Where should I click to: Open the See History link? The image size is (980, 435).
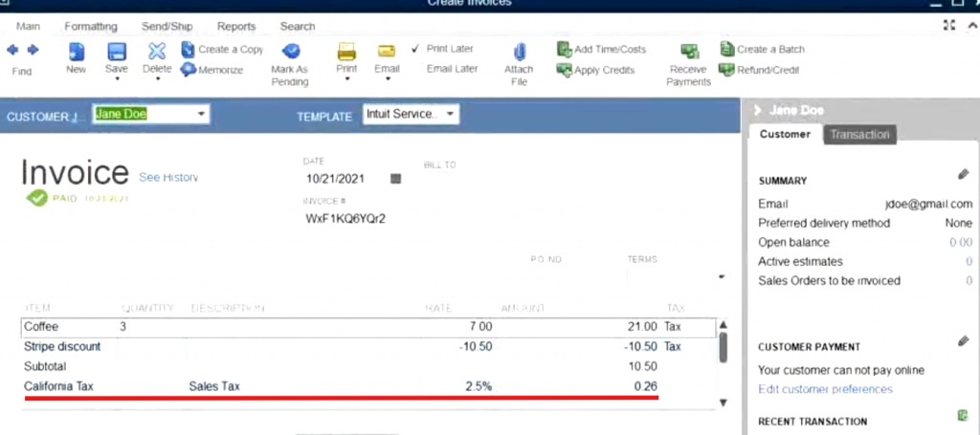point(168,178)
